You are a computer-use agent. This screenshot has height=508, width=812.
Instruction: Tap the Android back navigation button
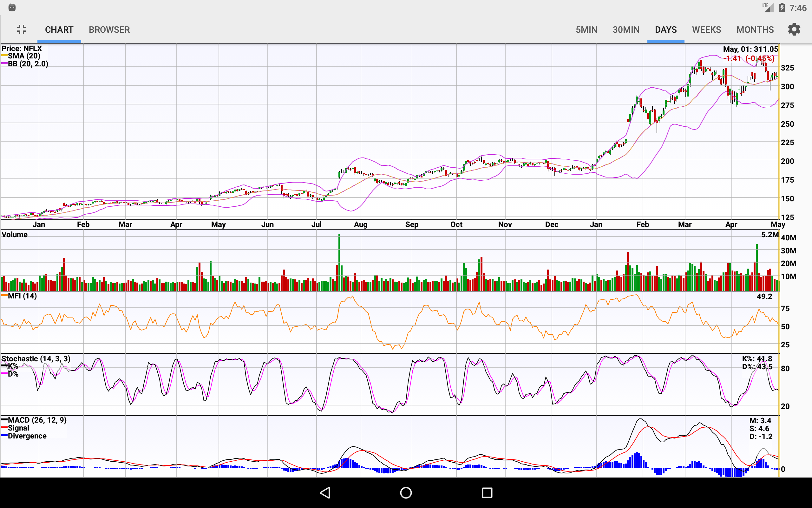click(x=325, y=492)
